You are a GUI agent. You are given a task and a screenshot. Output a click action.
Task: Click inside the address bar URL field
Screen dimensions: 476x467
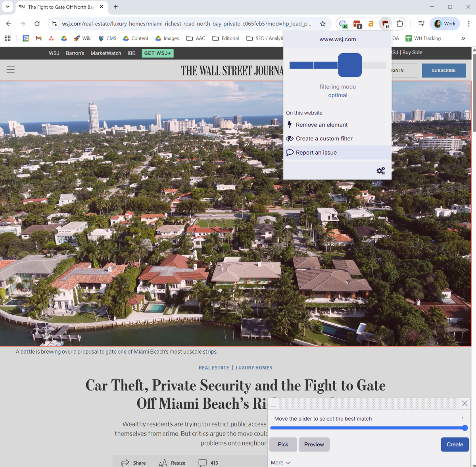click(x=159, y=24)
